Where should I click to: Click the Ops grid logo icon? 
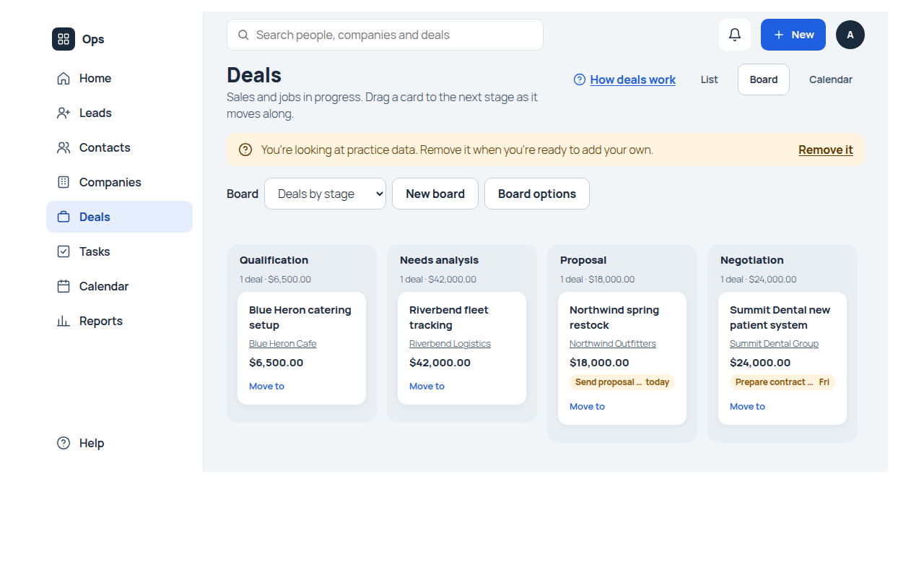(x=64, y=39)
